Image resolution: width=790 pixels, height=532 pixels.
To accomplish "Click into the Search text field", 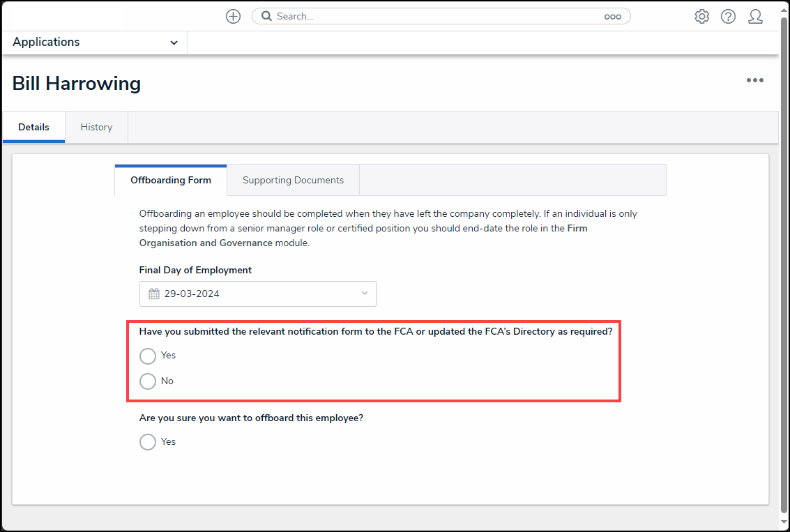I will 432,17.
